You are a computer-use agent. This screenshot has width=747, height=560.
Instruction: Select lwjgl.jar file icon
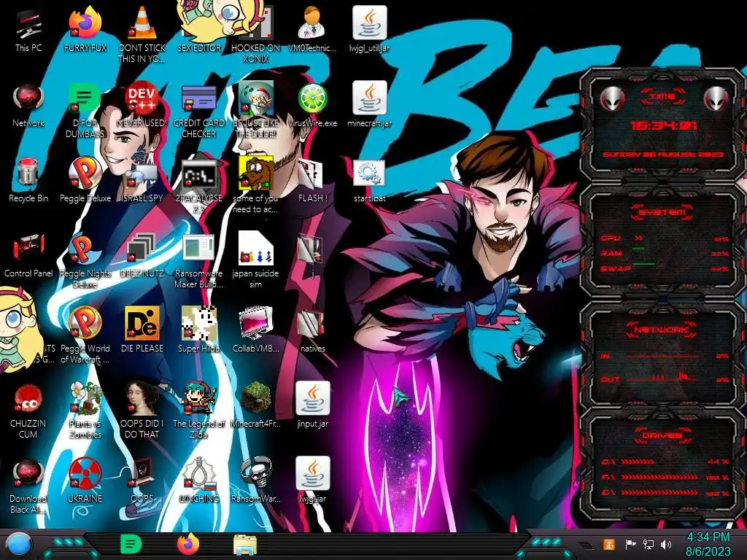312,481
